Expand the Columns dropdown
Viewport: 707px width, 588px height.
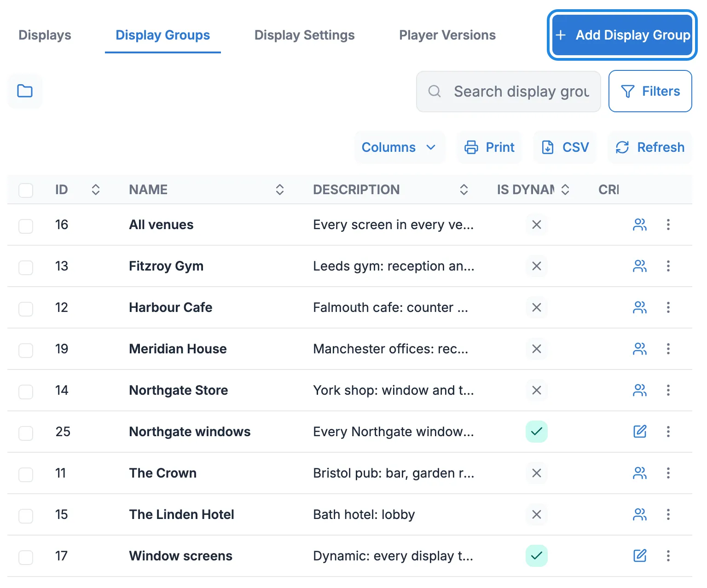point(400,147)
